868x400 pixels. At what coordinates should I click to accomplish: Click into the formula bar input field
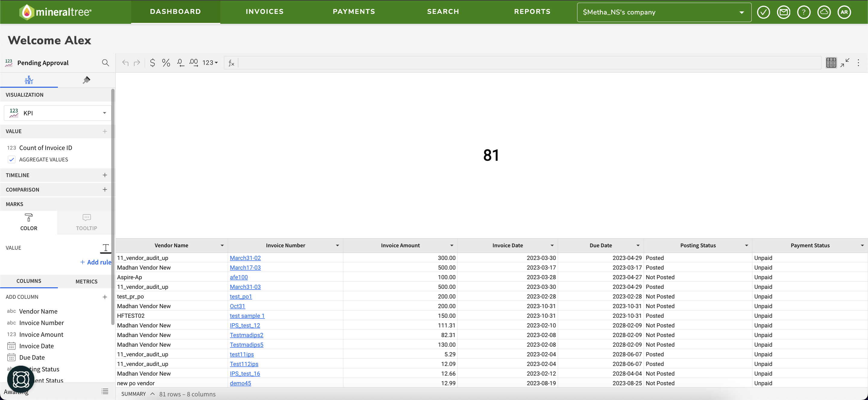529,63
